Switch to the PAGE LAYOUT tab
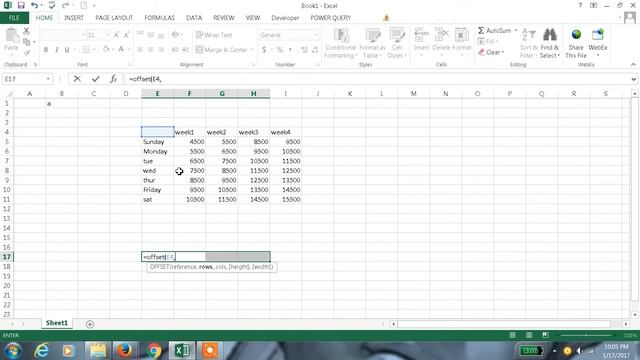This screenshot has height=360, width=640. [x=114, y=18]
